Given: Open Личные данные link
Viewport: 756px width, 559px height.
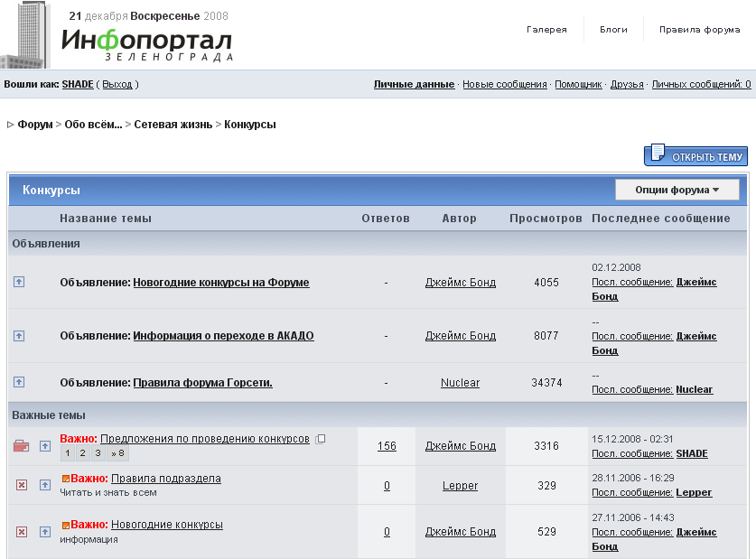Looking at the screenshot, I should 414,84.
